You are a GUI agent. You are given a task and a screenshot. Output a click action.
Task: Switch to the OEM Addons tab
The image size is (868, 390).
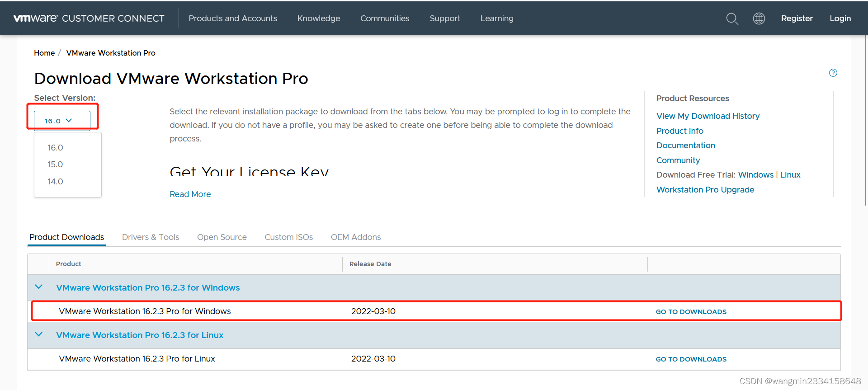tap(356, 237)
